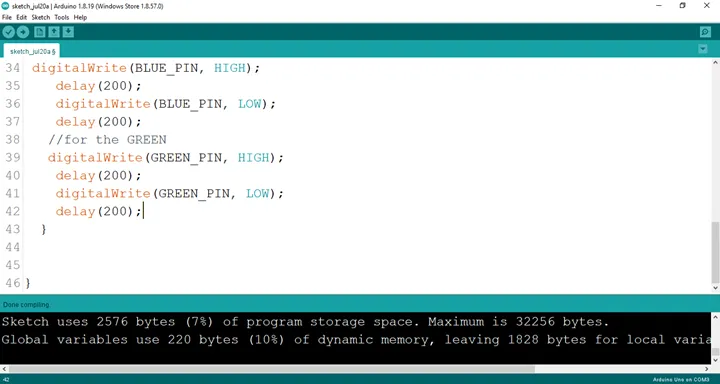Open the Help menu
This screenshot has height=384, width=720.
coord(80,17)
